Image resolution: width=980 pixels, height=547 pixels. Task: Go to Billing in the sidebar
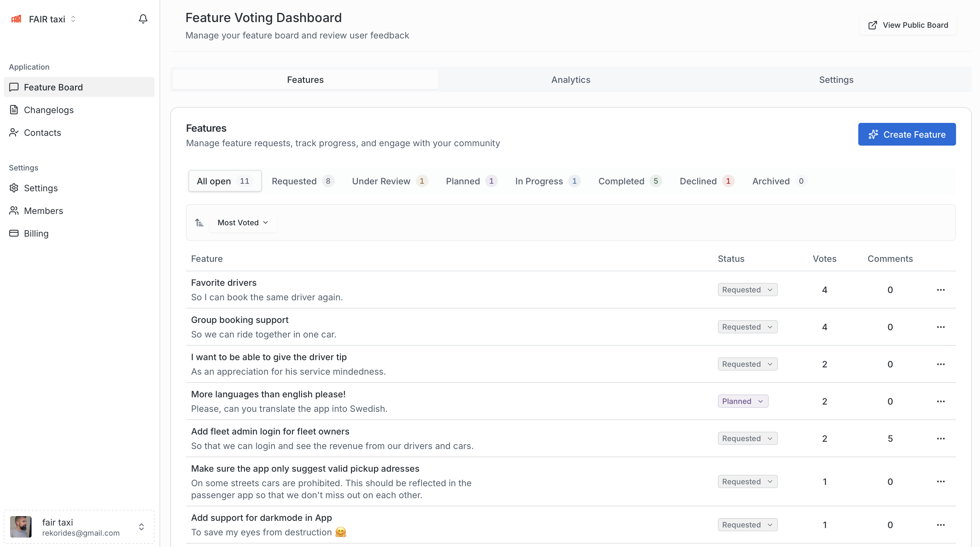pyautogui.click(x=36, y=233)
